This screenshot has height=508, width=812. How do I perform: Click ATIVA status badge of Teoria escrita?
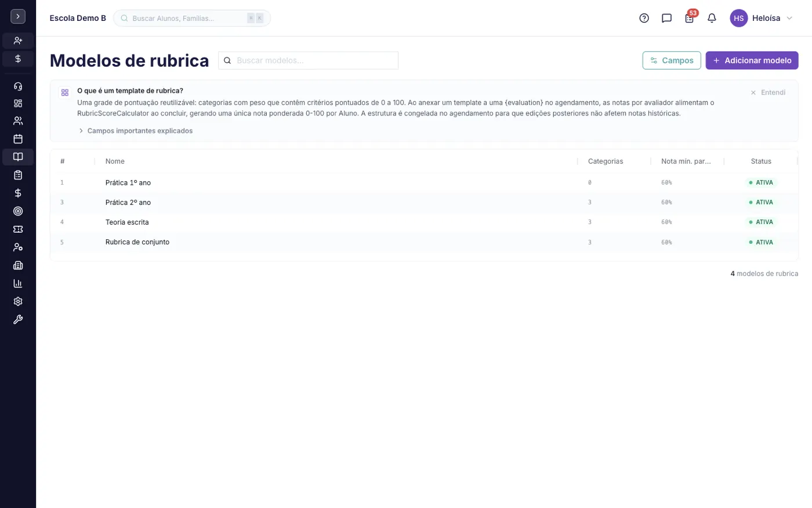pyautogui.click(x=761, y=222)
